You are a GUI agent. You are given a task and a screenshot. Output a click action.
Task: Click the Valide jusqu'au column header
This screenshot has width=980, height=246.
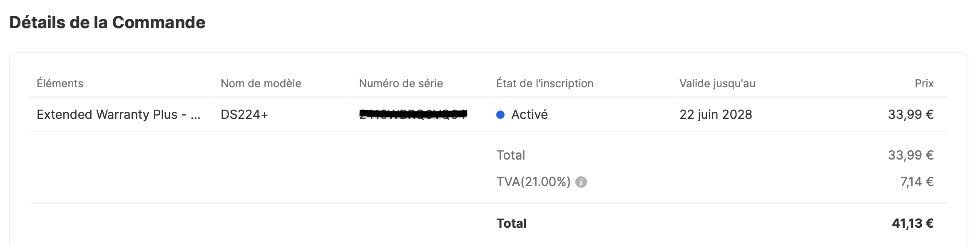[717, 84]
